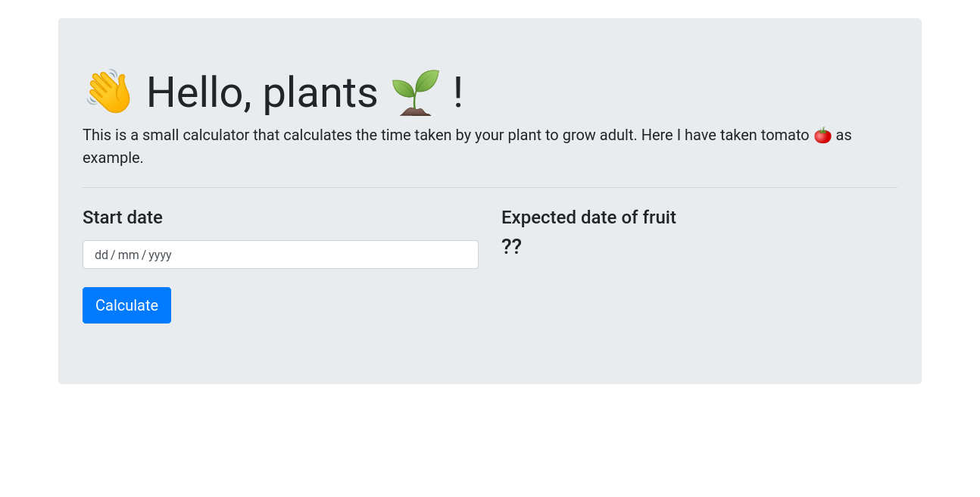This screenshot has height=497, width=980.
Task: Click the tomato emoji in the description
Action: click(823, 135)
